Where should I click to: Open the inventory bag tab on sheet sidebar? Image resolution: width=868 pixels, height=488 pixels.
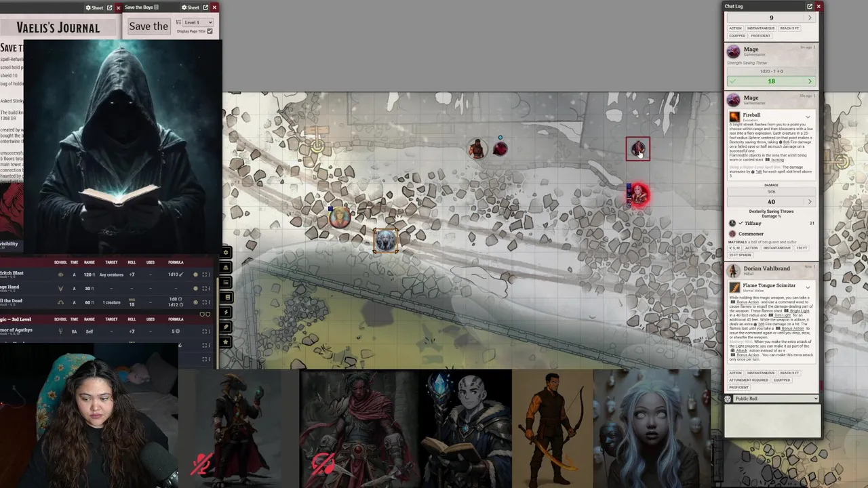point(226,267)
